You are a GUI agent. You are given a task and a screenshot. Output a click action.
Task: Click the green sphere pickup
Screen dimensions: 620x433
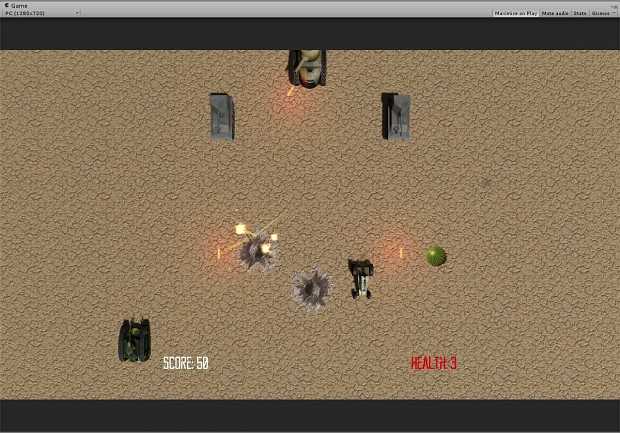pyautogui.click(x=435, y=256)
